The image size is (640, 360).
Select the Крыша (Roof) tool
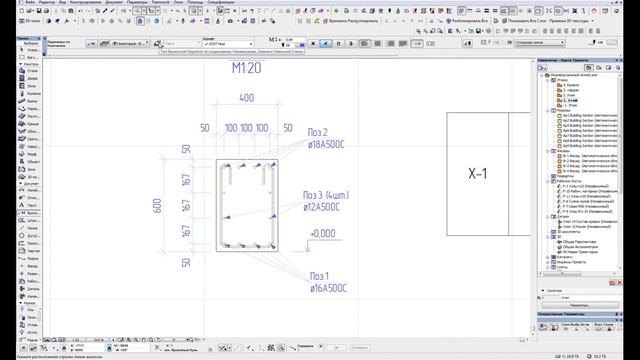click(29, 124)
